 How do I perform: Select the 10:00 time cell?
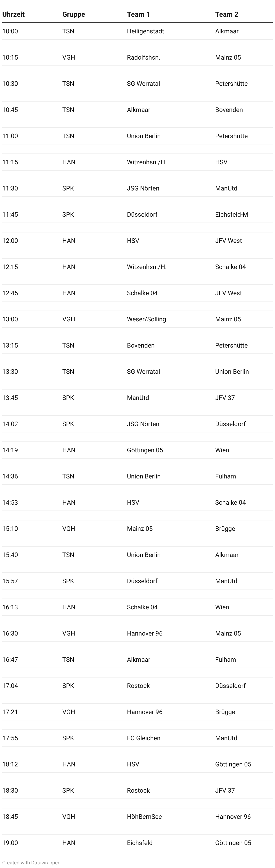pos(10,31)
